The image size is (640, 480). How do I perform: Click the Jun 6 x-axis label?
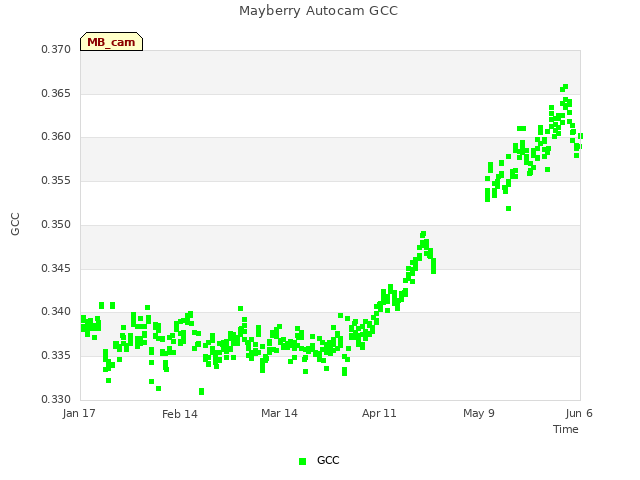579,413
